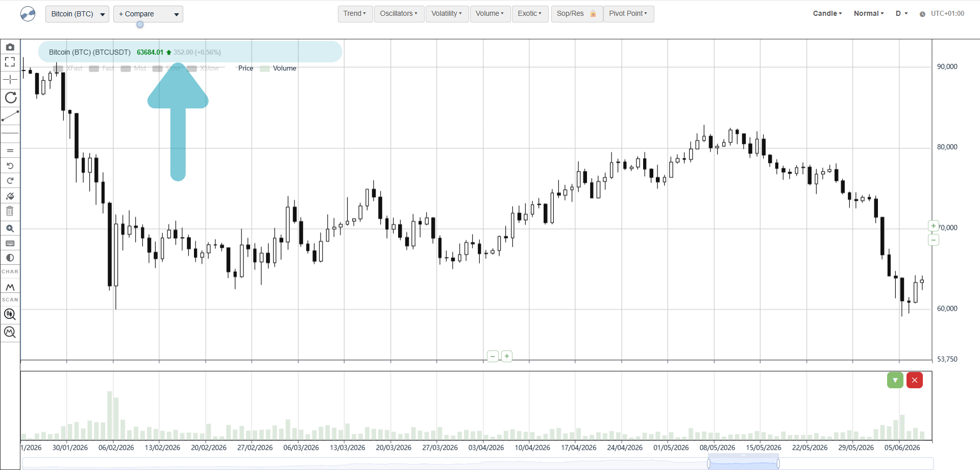
Task: Select the trend line drawing tool
Action: tap(10, 116)
